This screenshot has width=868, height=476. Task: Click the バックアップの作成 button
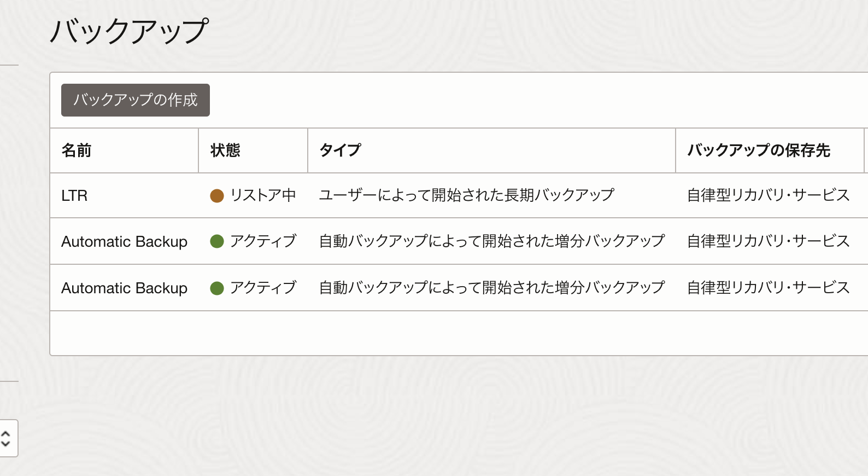[x=135, y=100]
